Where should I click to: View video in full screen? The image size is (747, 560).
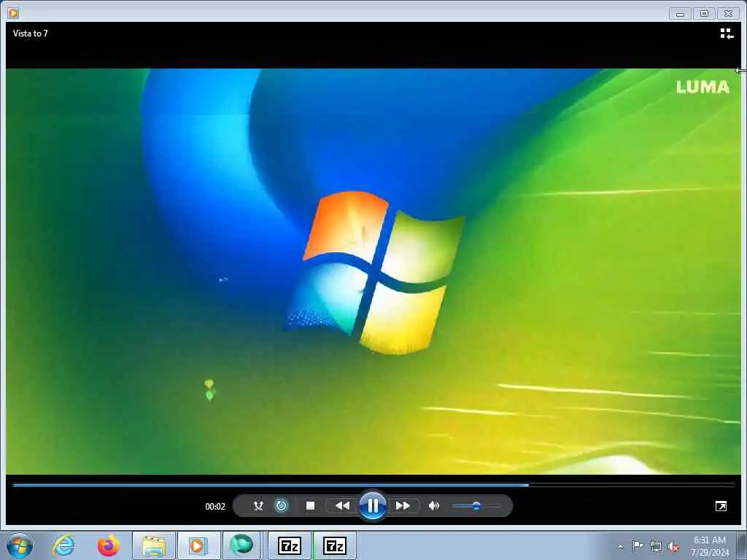[721, 506]
